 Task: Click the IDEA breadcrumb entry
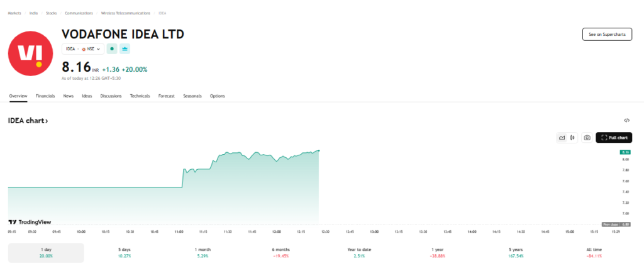[162, 13]
